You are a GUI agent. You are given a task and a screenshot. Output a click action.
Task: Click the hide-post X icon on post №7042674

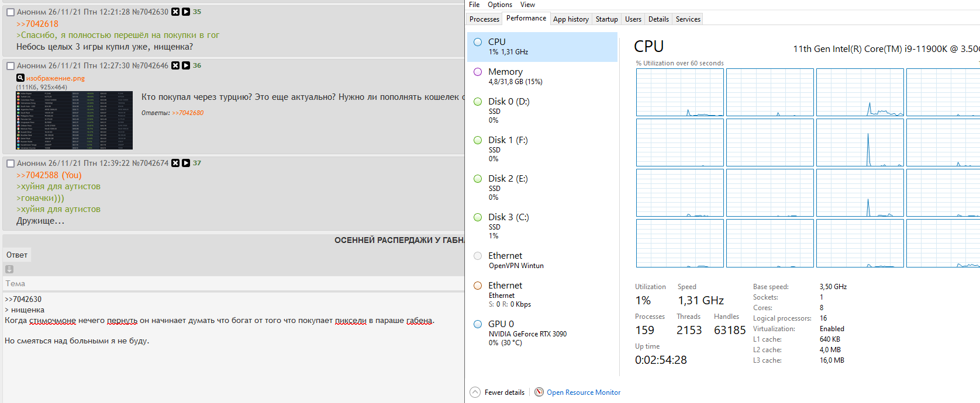point(175,163)
